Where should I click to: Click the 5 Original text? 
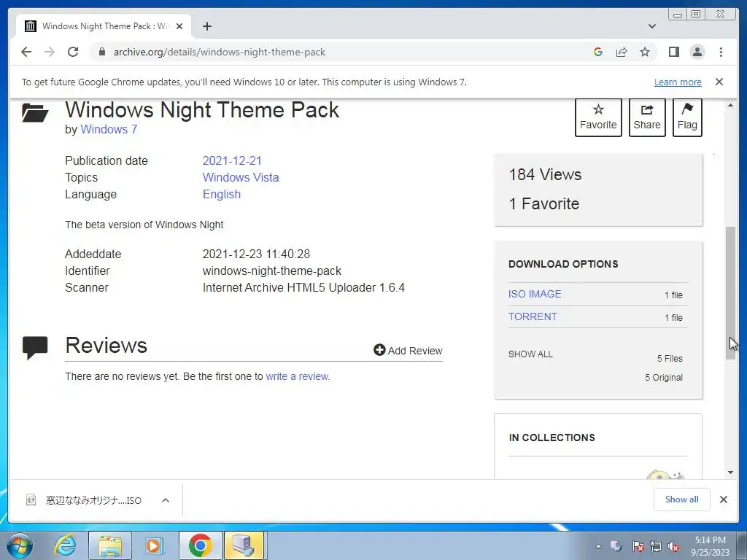pos(664,377)
